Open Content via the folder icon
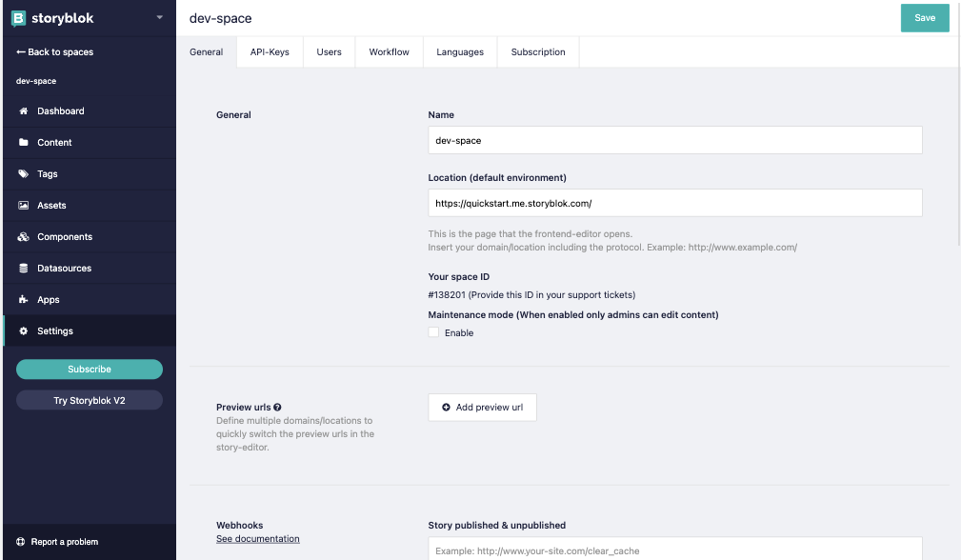Viewport: 961px width, 560px height. tap(23, 142)
